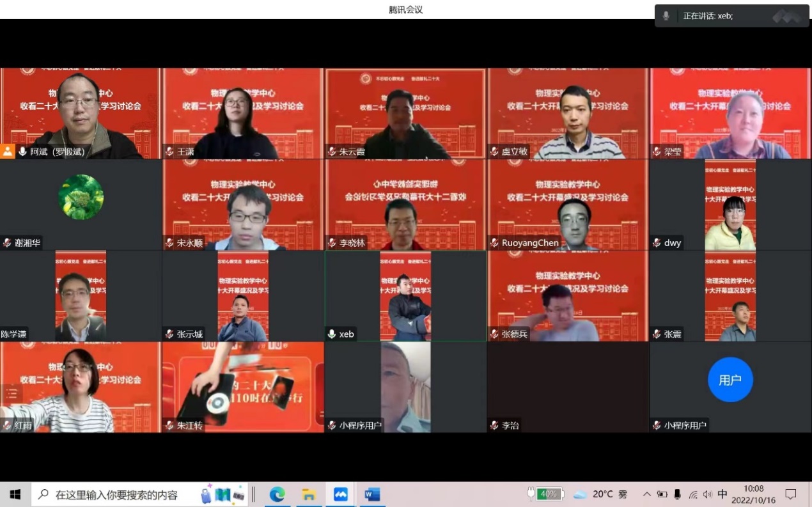
Task: Open Microsoft Edge in the taskbar
Action: point(277,494)
